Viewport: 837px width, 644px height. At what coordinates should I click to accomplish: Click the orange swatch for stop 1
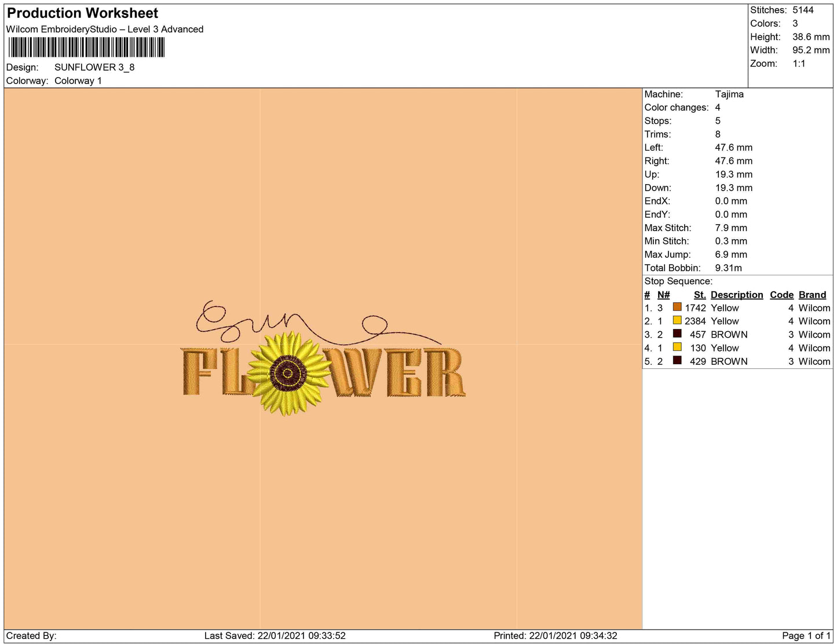(677, 307)
